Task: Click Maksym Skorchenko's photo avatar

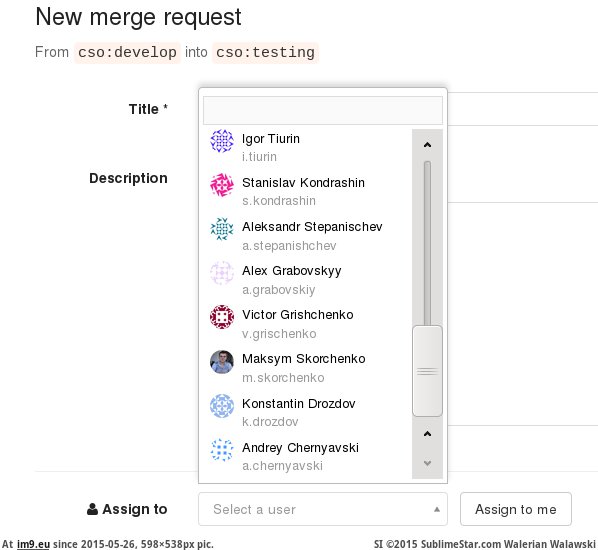Action: pos(222,362)
